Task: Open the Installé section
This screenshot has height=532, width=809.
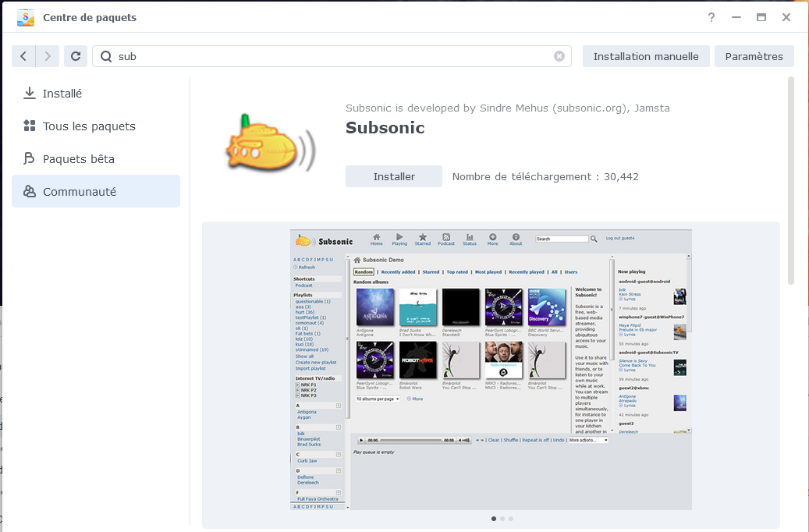Action: tap(96, 94)
